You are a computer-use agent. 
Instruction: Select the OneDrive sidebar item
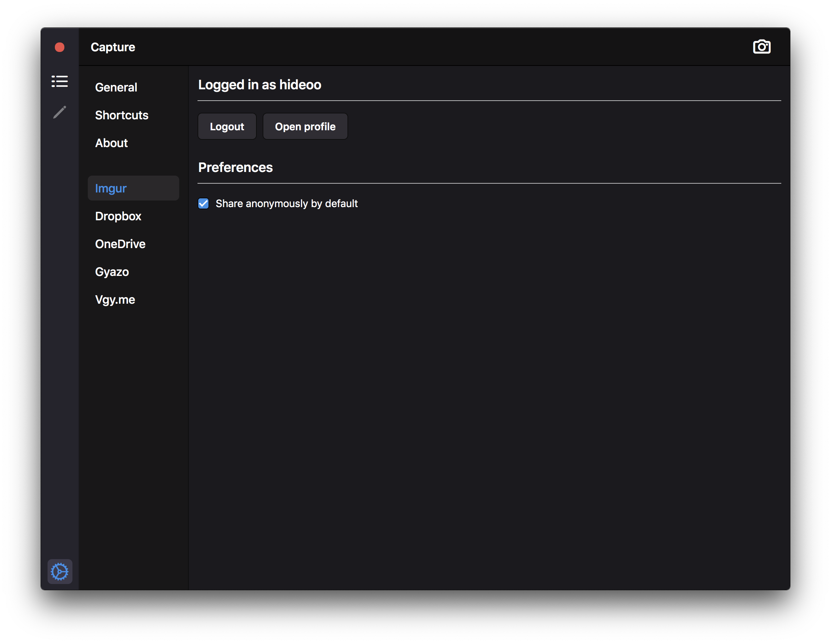click(x=121, y=244)
